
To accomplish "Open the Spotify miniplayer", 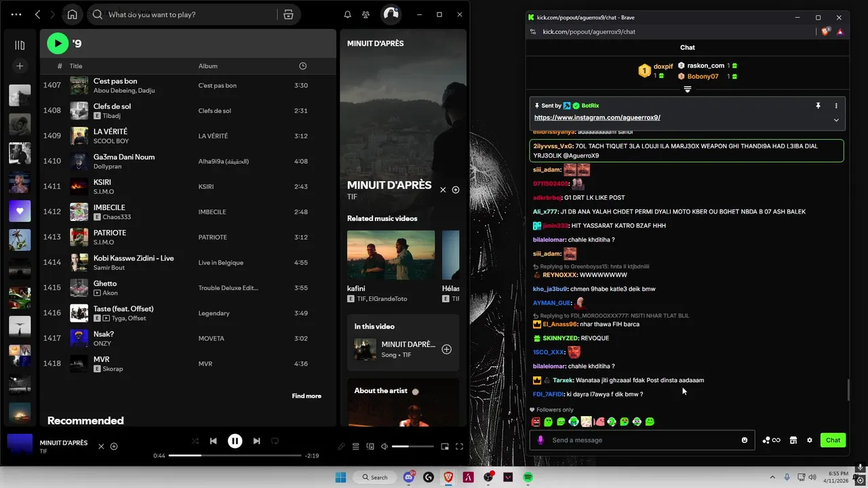I will click(445, 447).
